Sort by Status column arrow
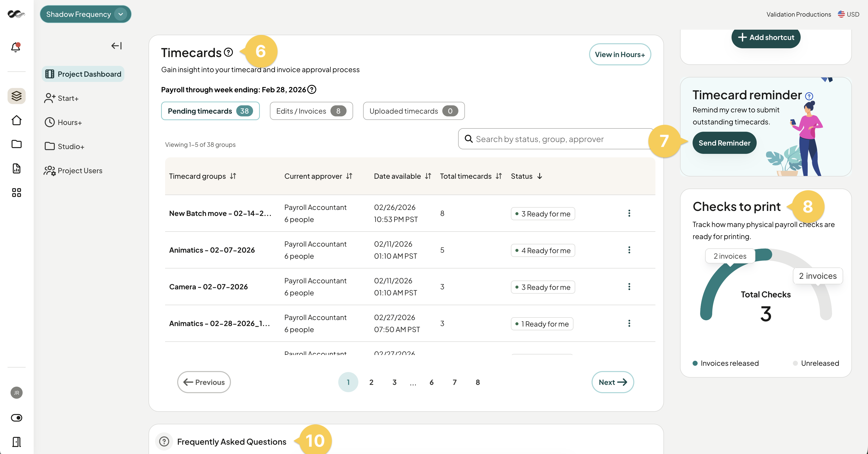The width and height of the screenshot is (868, 454). [x=540, y=176]
